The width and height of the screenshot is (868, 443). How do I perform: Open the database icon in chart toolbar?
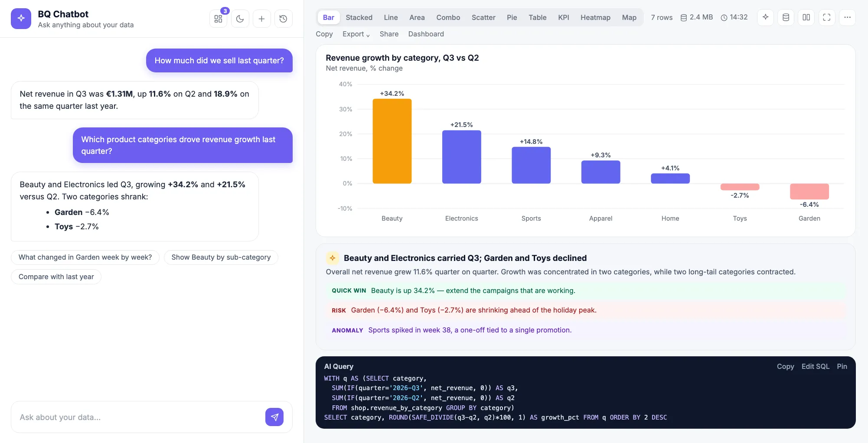tap(786, 17)
